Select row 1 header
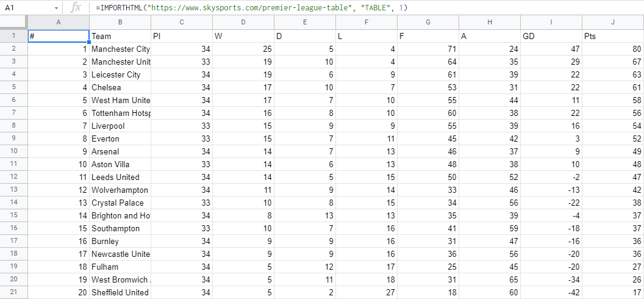The image size is (644, 299). 13,36
